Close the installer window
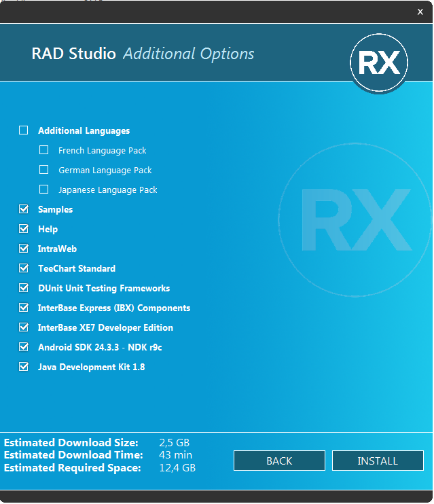Viewport: 434px width, 504px height. click(x=420, y=12)
